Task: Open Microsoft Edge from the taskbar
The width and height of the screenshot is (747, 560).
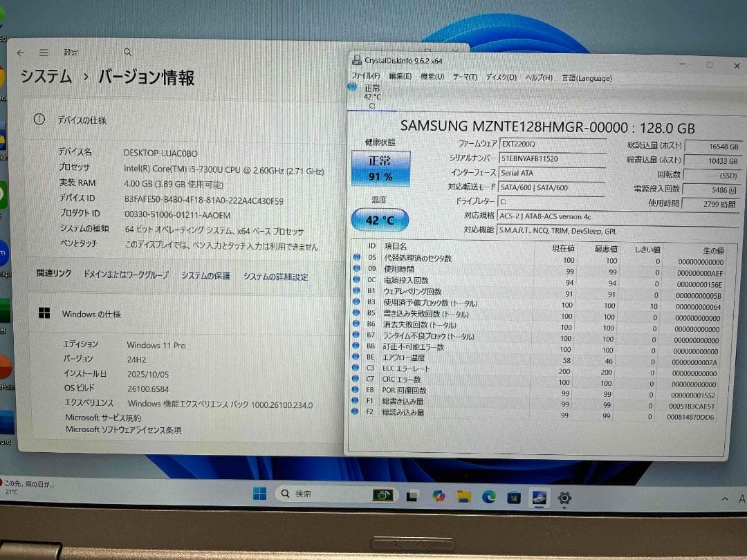Action: pos(489,497)
